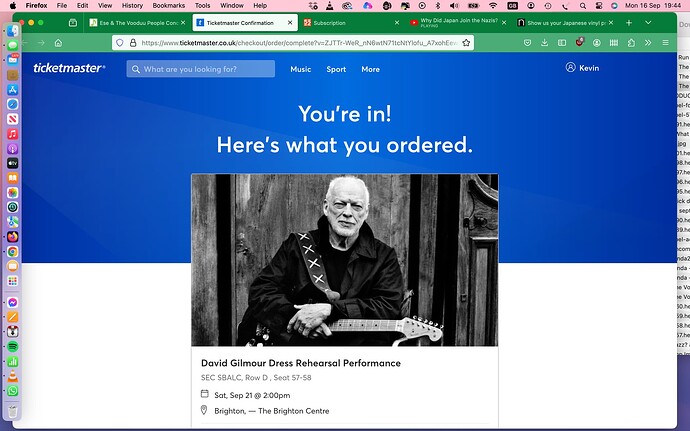Close the YouTube Japan video tab
This screenshot has height=431, width=690.
click(504, 22)
